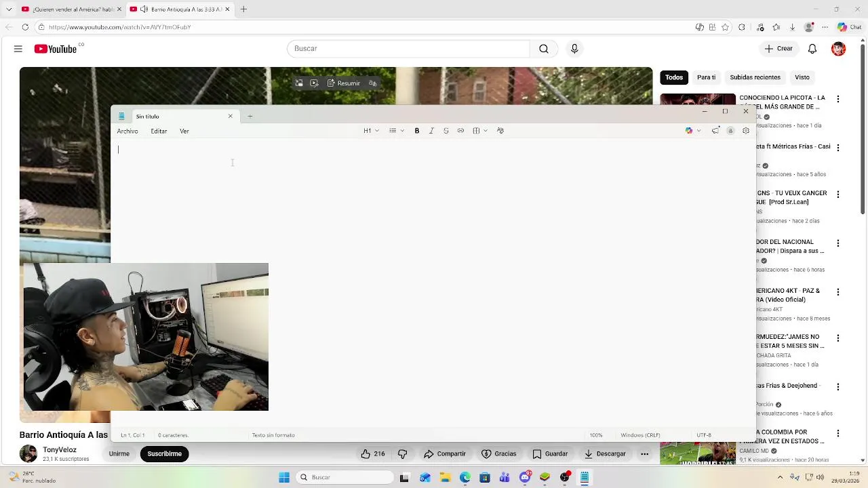The image size is (868, 488).
Task: Open 100% zoom level selector
Action: [596, 435]
